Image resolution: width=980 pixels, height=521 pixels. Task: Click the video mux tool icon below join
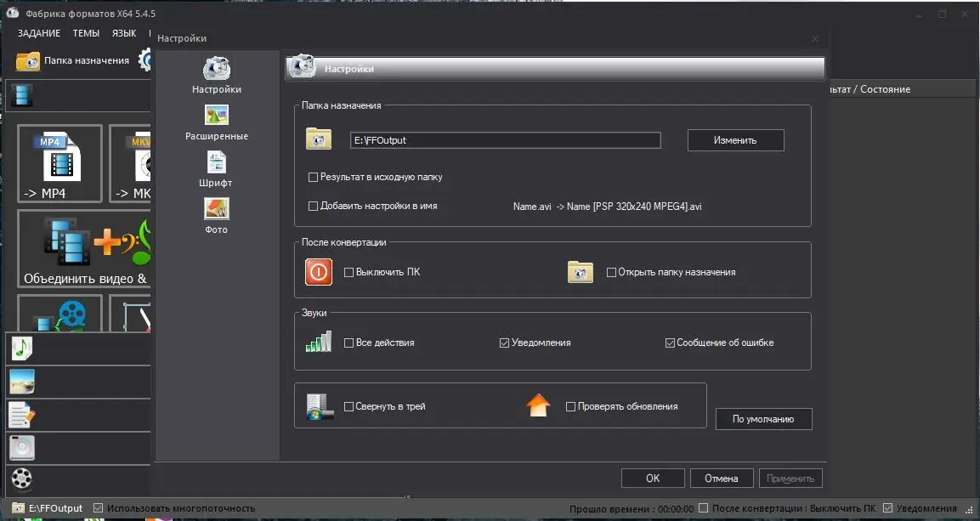click(x=60, y=314)
